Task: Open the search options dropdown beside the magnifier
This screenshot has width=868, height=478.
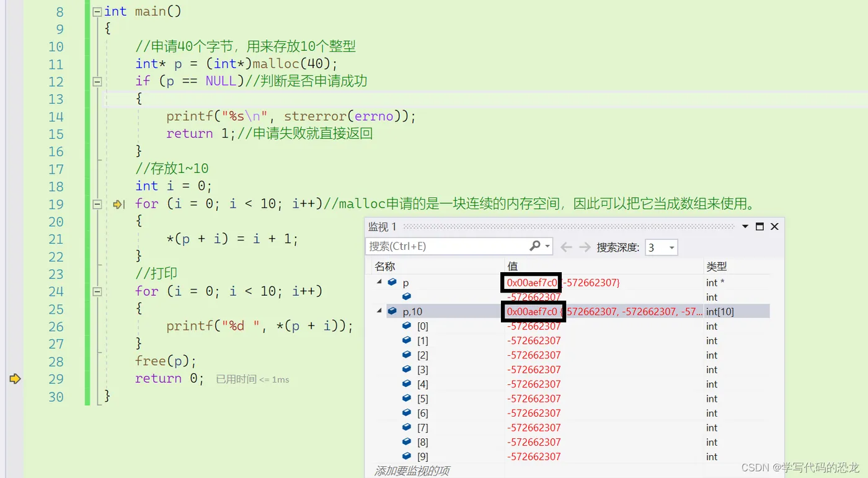Action: [547, 246]
